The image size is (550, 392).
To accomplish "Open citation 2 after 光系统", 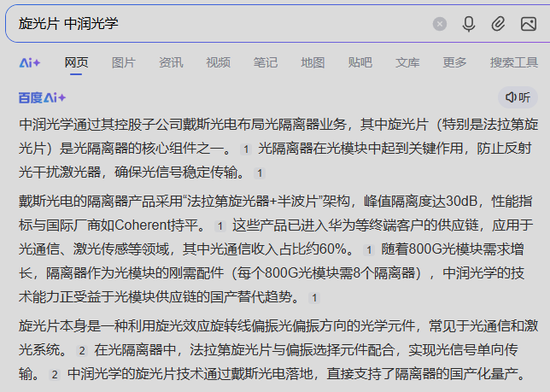I will coord(82,351).
